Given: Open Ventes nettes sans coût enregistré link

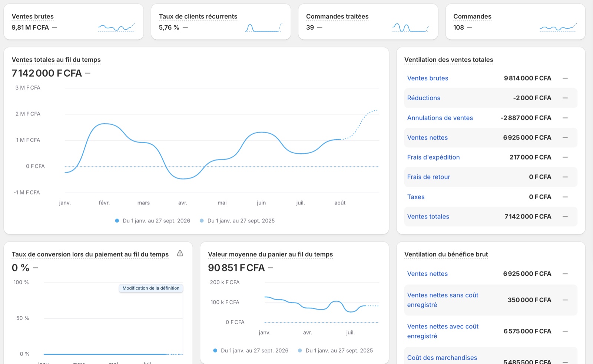Looking at the screenshot, I should [x=443, y=300].
